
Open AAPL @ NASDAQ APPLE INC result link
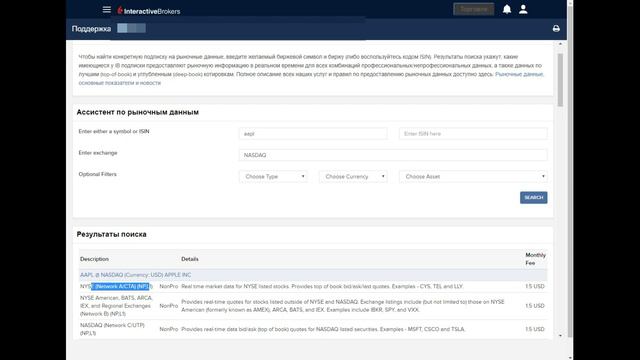136,275
